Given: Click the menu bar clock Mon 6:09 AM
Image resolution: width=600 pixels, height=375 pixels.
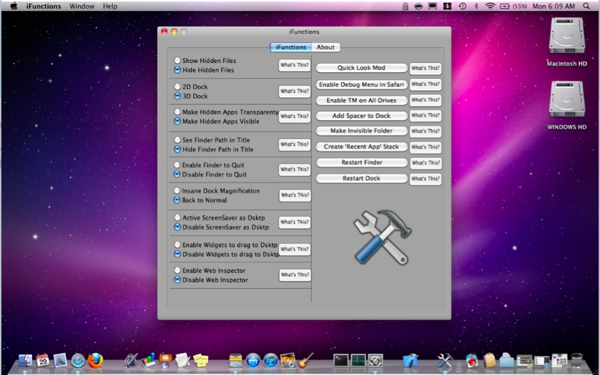Looking at the screenshot, I should (554, 6).
